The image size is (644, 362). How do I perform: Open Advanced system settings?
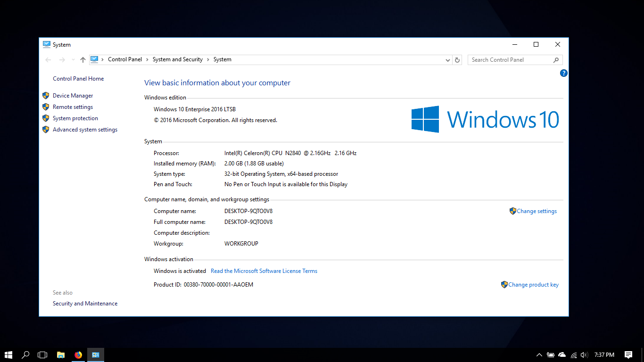[85, 130]
